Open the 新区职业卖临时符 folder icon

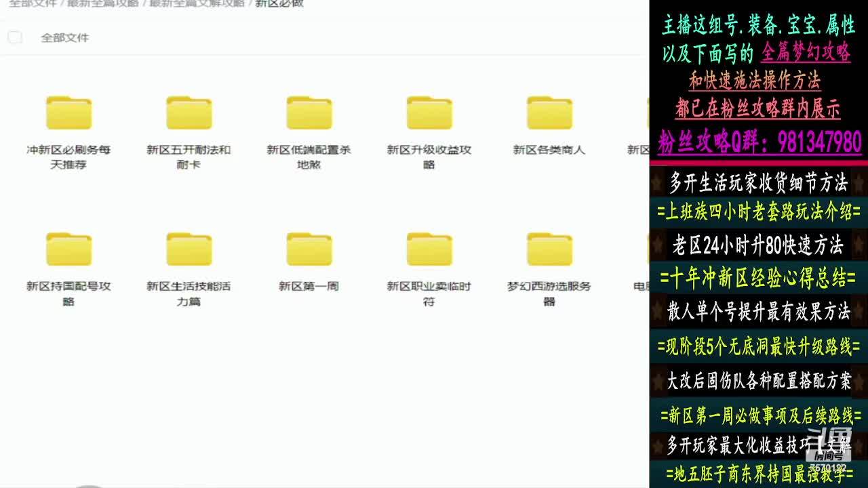click(x=429, y=249)
